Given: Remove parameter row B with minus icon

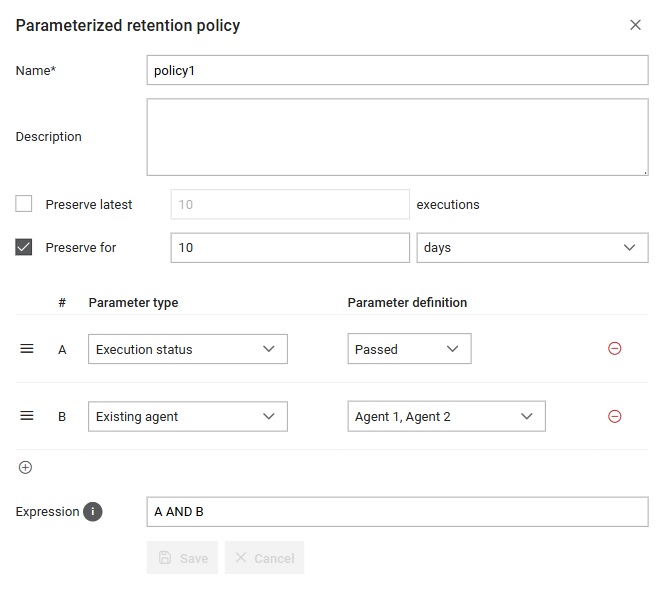Looking at the screenshot, I should (614, 416).
